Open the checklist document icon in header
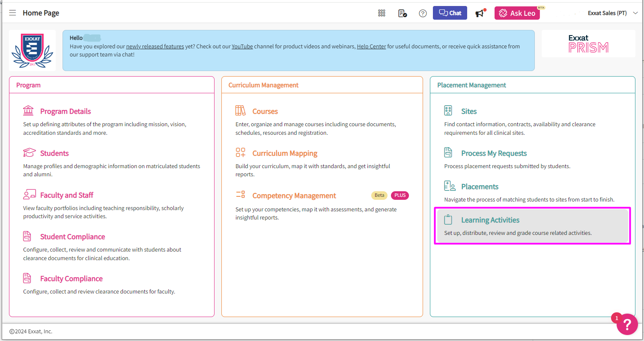Viewport: 644px width, 341px height. (402, 13)
